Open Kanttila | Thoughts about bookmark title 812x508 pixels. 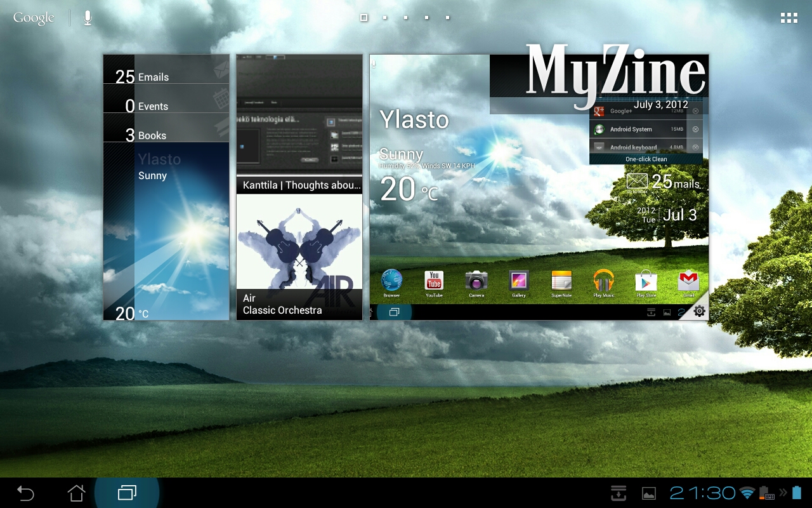pyautogui.click(x=299, y=185)
